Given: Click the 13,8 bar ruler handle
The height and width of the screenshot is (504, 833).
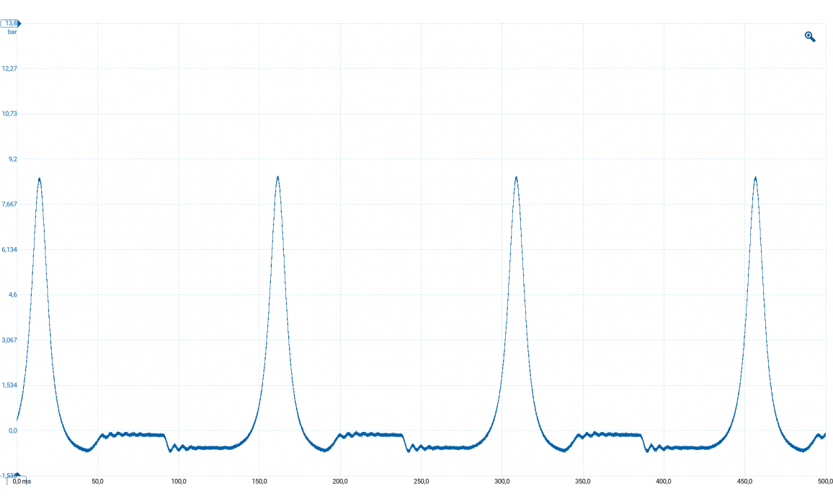Looking at the screenshot, I should 10,24.
